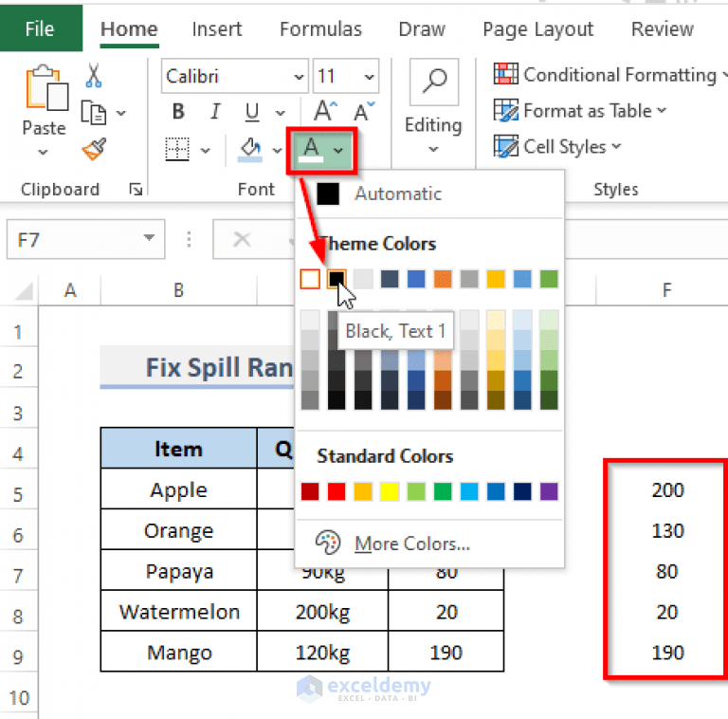The width and height of the screenshot is (728, 719).
Task: Switch to the Formulas tab
Action: click(320, 29)
